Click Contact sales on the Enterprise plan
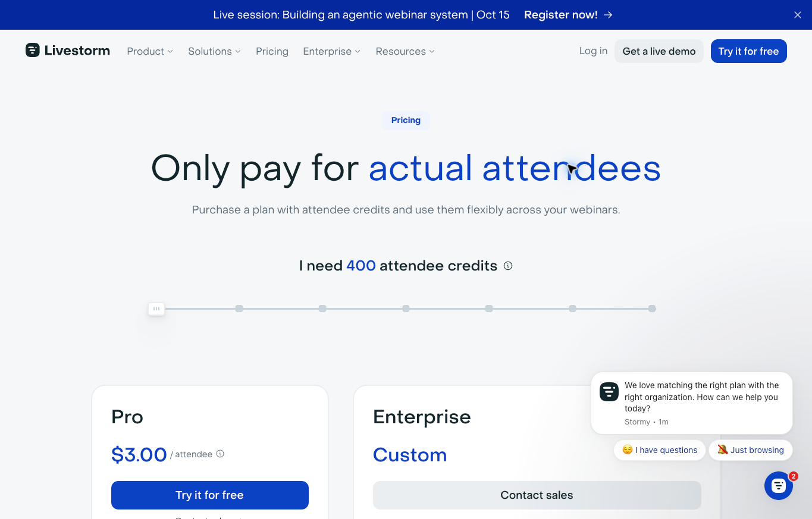This screenshot has width=812, height=519. click(x=537, y=495)
